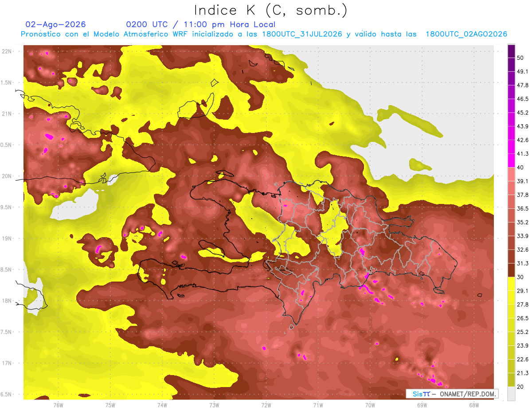Pick the yellow colorbar segment between 30 and 29.1
Image resolution: width=532 pixels, height=411 pixels.
(x=511, y=284)
